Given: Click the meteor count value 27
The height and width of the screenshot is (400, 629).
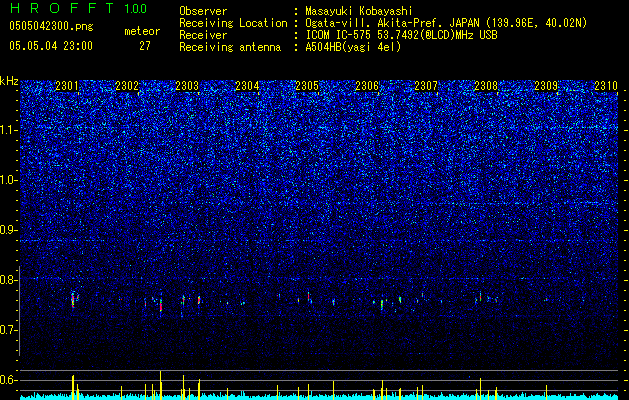Looking at the screenshot, I should pos(145,46).
